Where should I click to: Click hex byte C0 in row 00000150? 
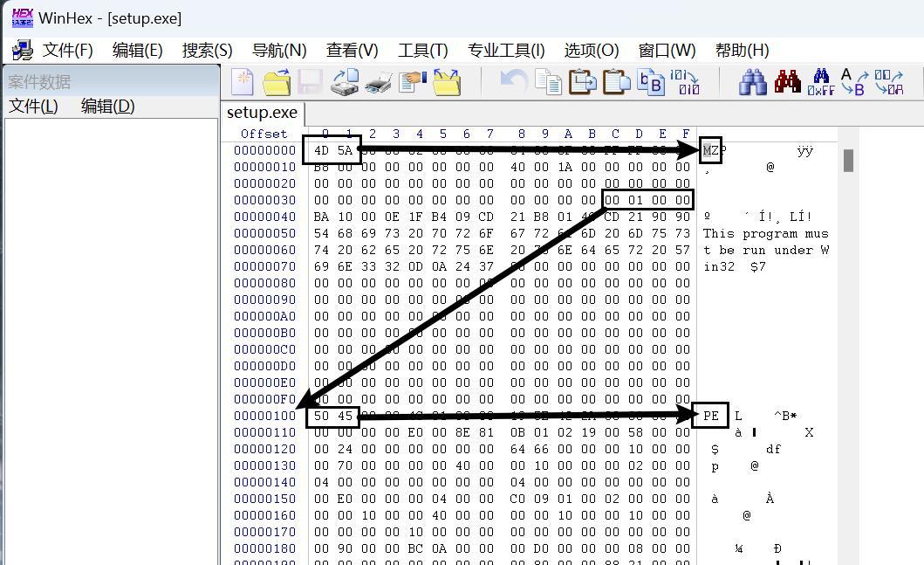coord(517,499)
